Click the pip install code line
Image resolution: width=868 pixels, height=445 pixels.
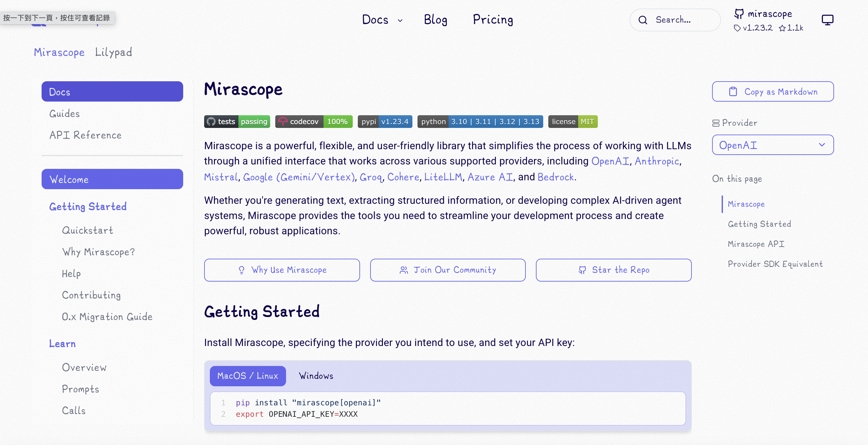point(308,402)
